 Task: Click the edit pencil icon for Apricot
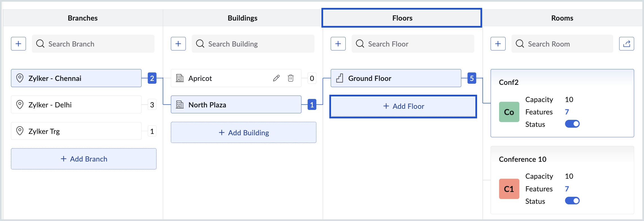click(x=276, y=78)
